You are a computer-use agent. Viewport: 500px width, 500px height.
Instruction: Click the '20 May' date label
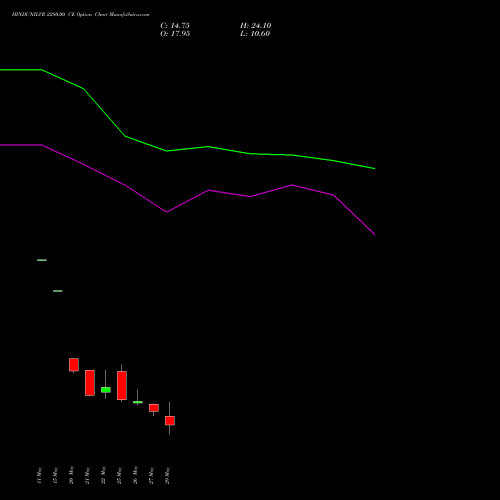[x=71, y=475]
